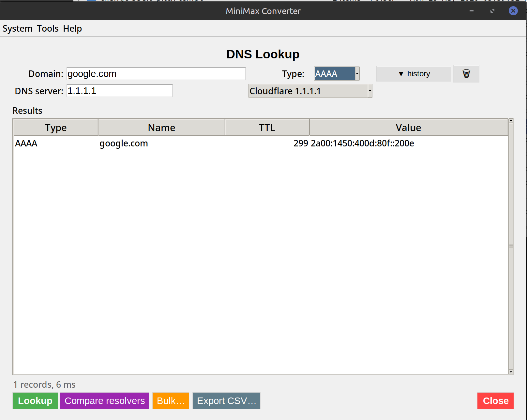This screenshot has width=527, height=420.
Task: Minimize the MiniMax Converter window
Action: click(x=471, y=11)
